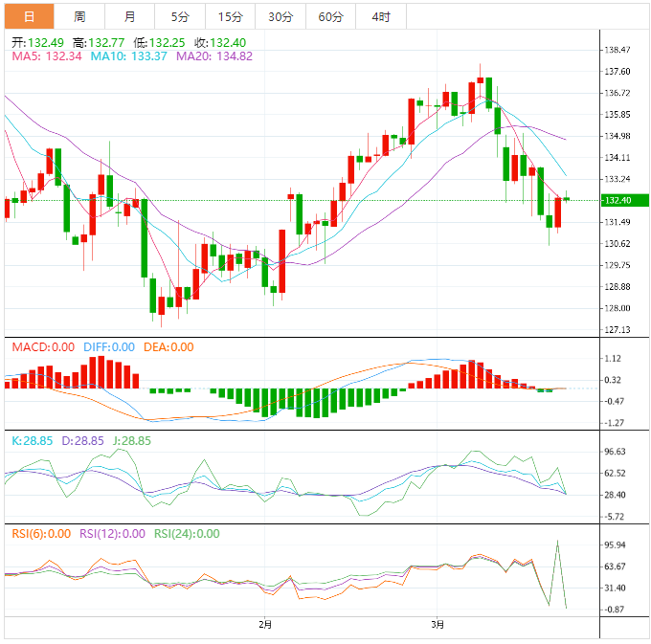Click the DIFF:0.00 indicator label
The height and width of the screenshot is (644, 651).
[109, 347]
